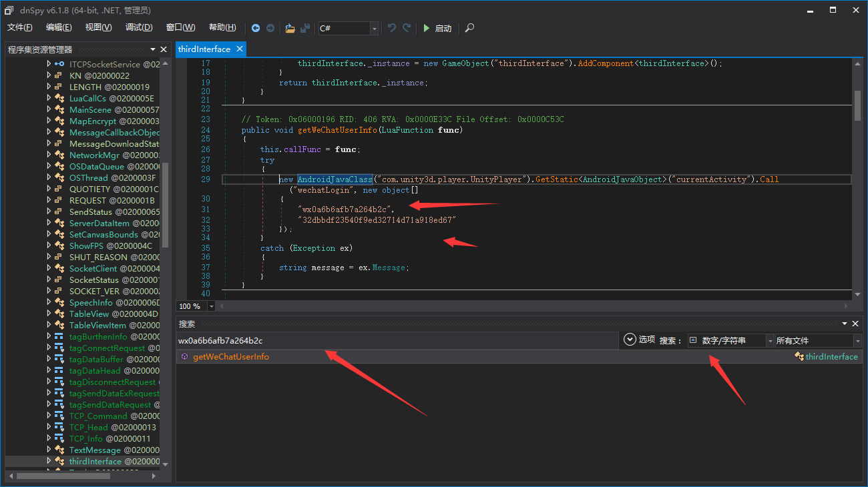Open search with the magnifier icon
The width and height of the screenshot is (868, 487).
[x=470, y=28]
